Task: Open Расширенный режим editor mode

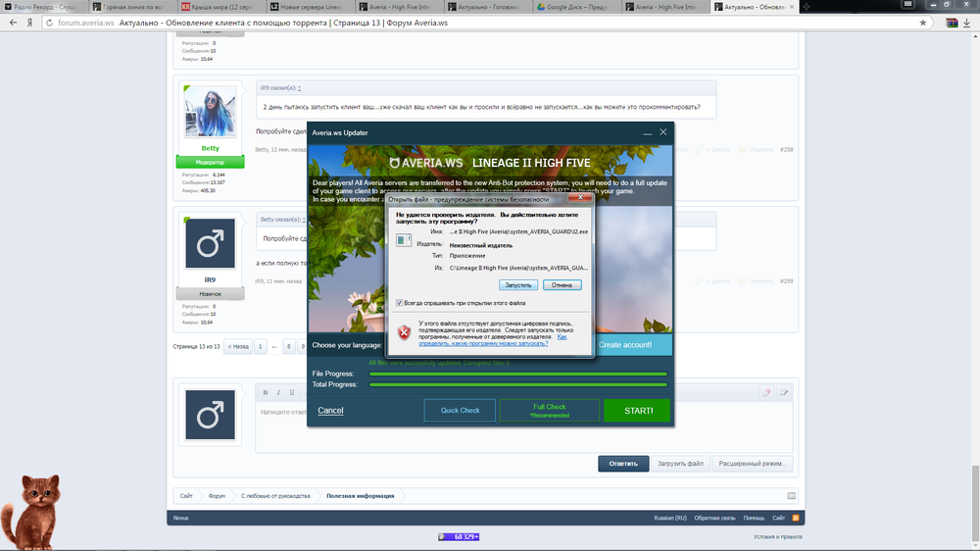Action: pyautogui.click(x=752, y=464)
